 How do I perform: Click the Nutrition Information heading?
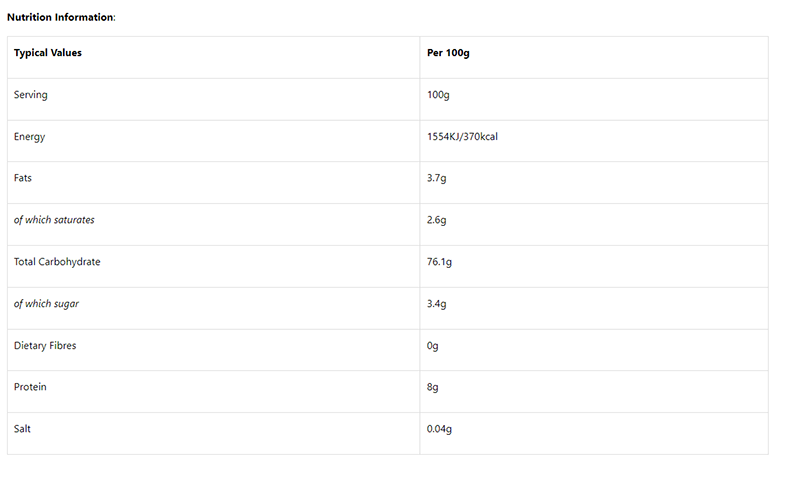click(x=61, y=17)
